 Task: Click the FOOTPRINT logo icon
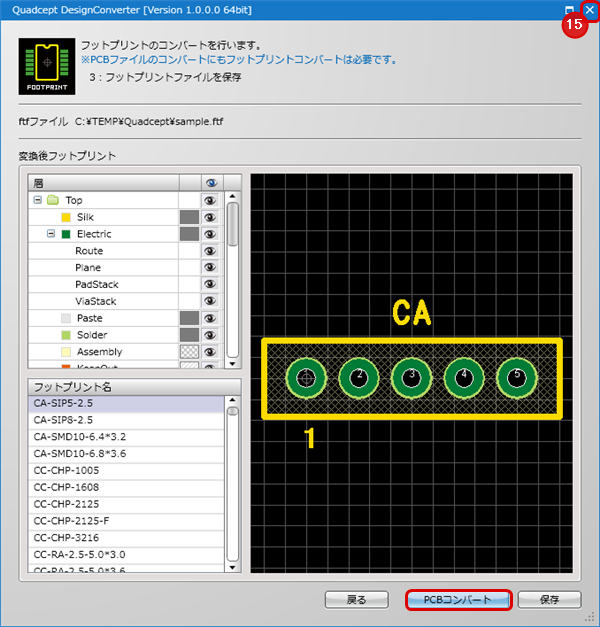coord(47,66)
